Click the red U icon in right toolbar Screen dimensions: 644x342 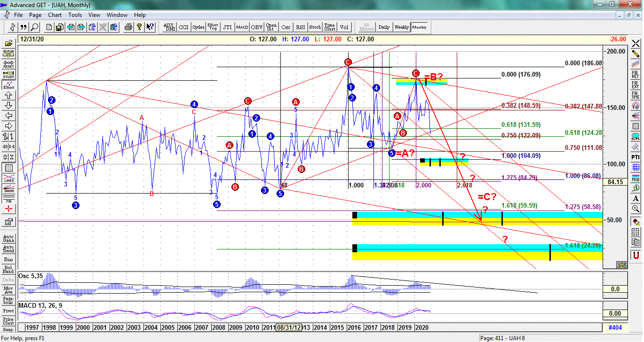click(x=636, y=255)
